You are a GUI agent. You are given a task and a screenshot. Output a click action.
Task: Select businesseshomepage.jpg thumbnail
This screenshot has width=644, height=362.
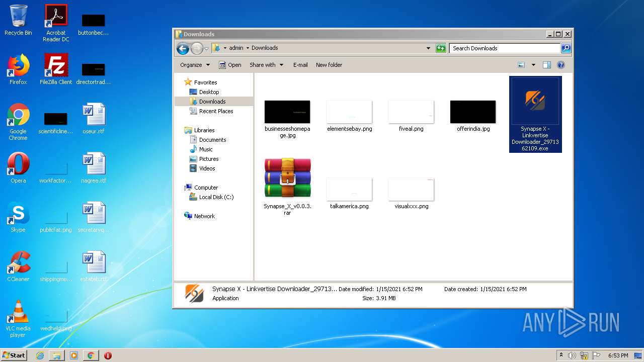(287, 119)
